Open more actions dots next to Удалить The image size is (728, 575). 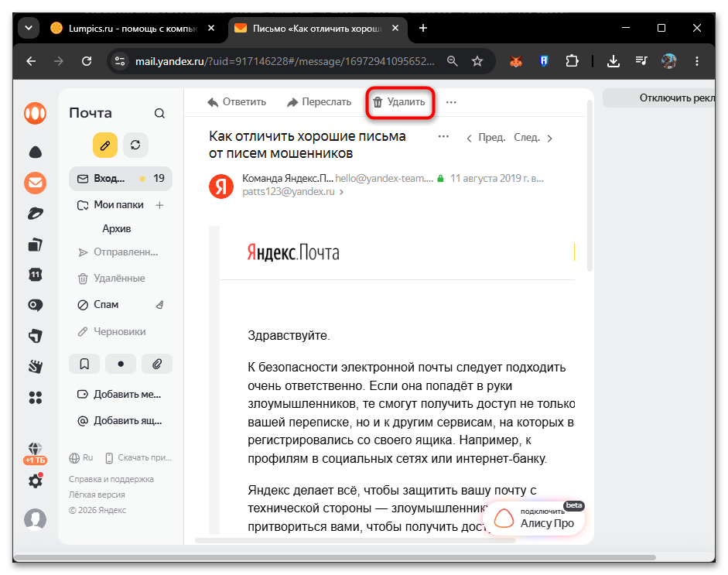(x=451, y=101)
